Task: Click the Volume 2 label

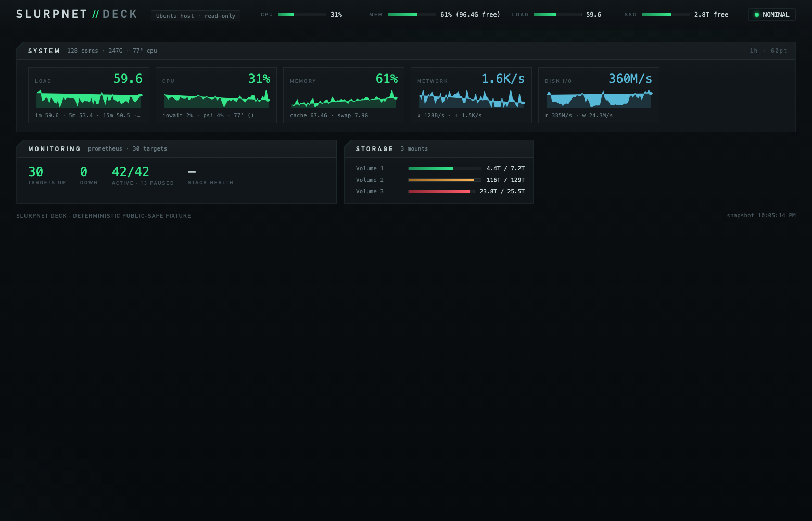Action: pos(370,180)
